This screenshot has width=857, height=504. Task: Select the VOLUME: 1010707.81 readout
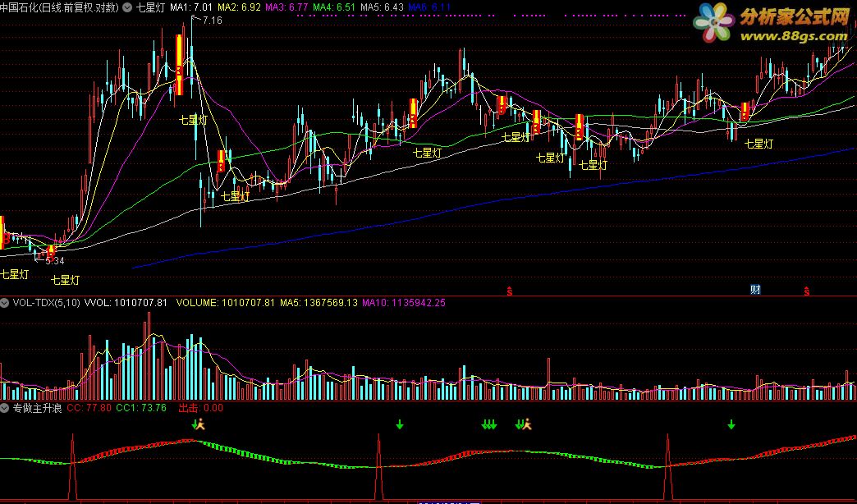click(x=225, y=302)
